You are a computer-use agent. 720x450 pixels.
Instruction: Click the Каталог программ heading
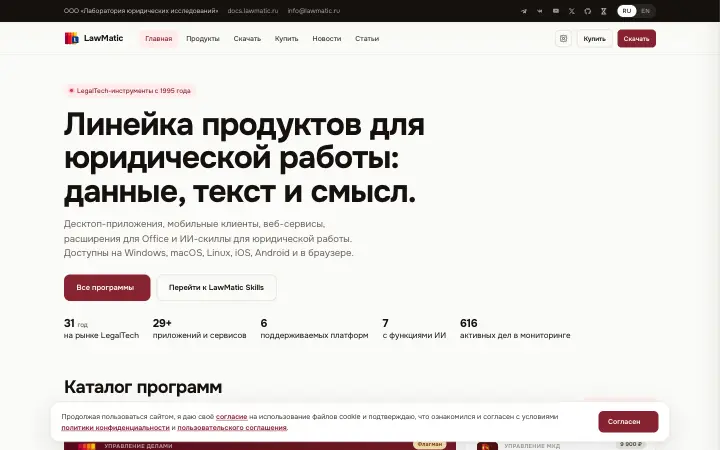(143, 387)
